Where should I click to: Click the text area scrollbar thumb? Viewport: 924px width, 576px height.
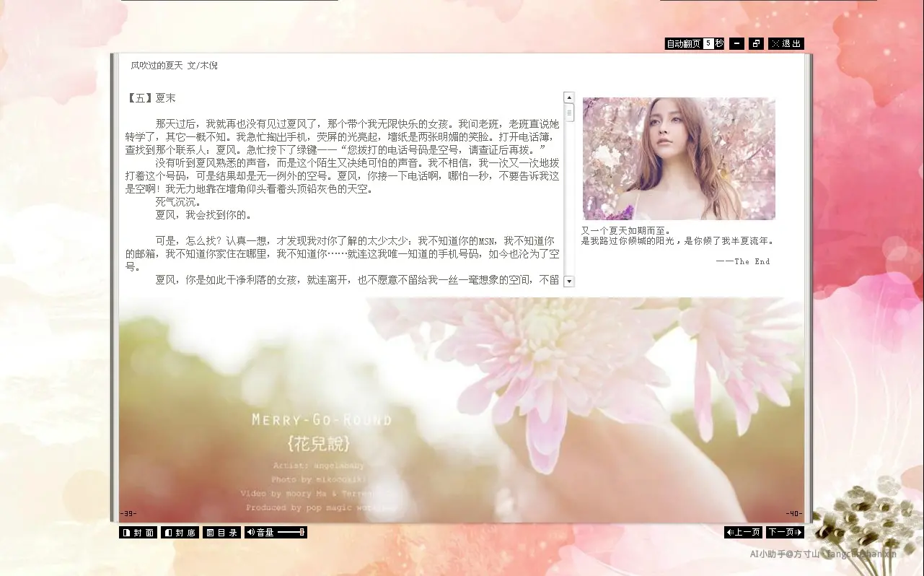point(569,113)
